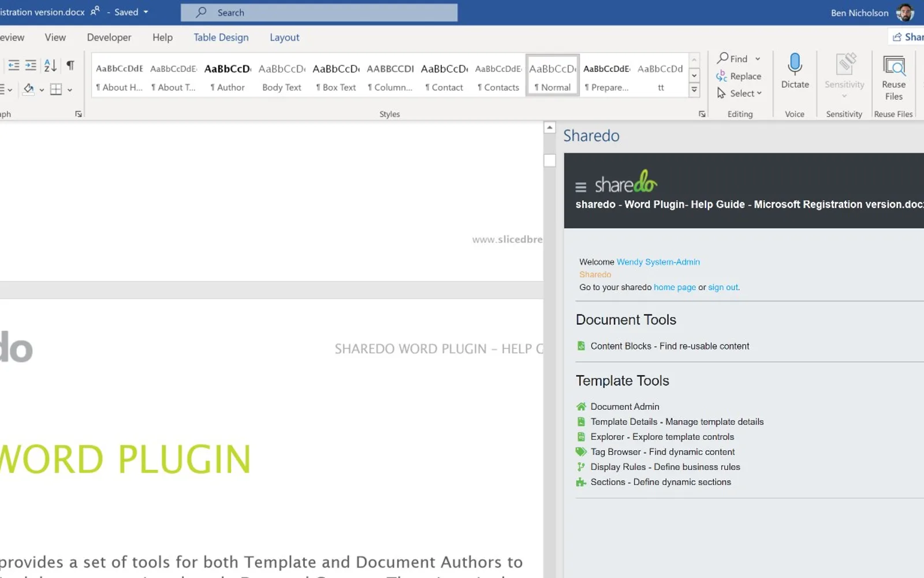Image resolution: width=924 pixels, height=578 pixels.
Task: Toggle the Show/Hide paragraph marks pilcrow
Action: pyautogui.click(x=70, y=65)
